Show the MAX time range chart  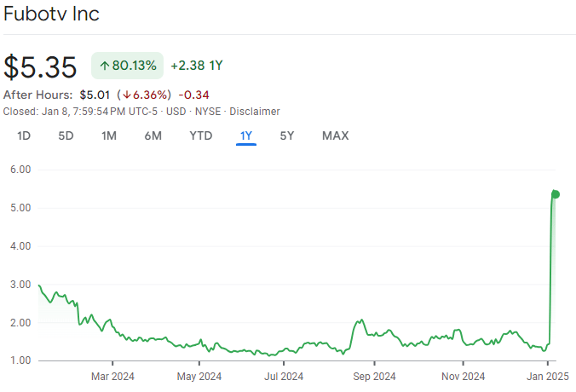(336, 136)
